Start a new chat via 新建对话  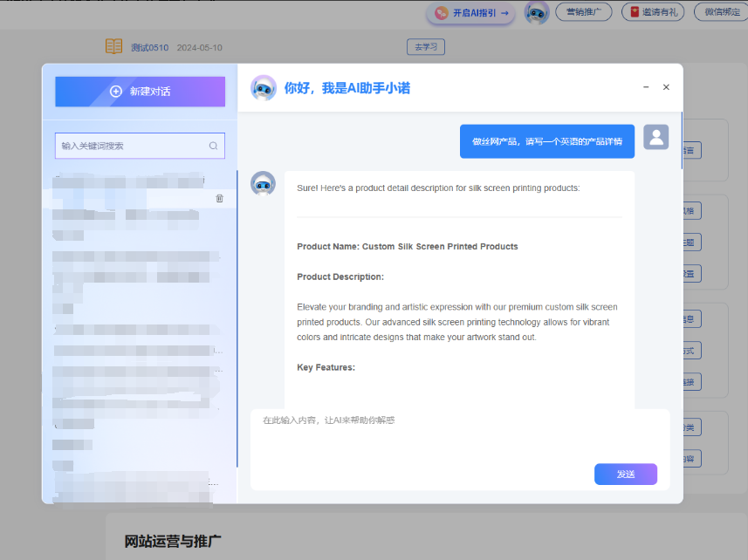click(x=139, y=92)
